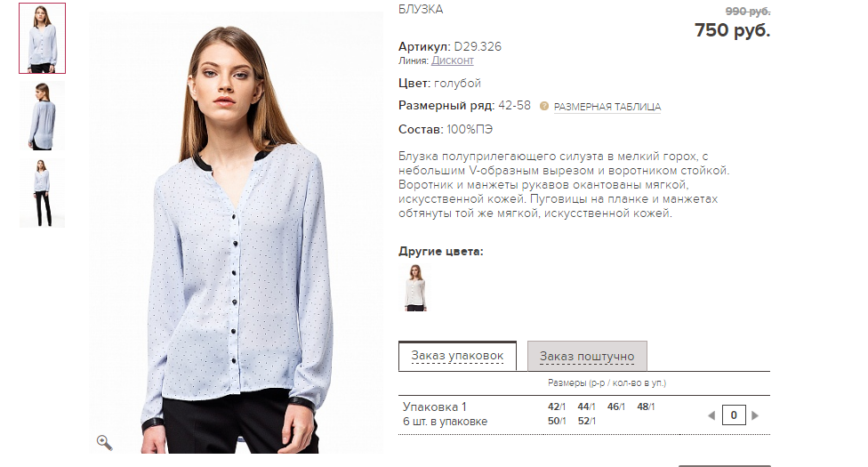Click size 48/1 in the package
The width and height of the screenshot is (868, 467).
click(646, 407)
